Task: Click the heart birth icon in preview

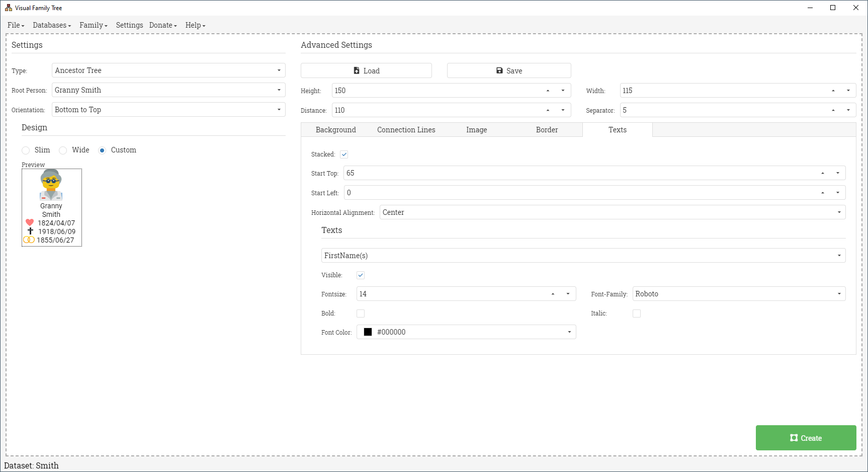Action: click(x=30, y=222)
